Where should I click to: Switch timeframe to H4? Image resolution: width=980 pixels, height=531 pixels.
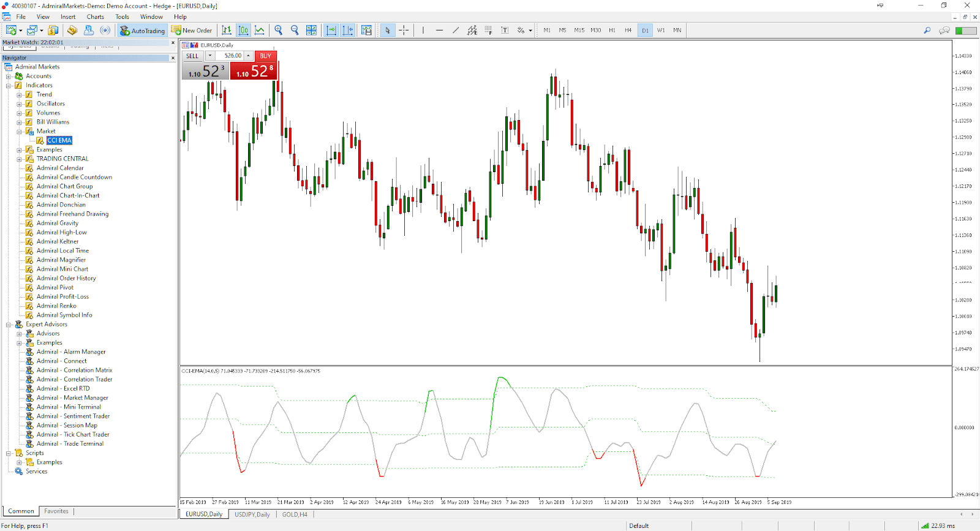pyautogui.click(x=628, y=30)
